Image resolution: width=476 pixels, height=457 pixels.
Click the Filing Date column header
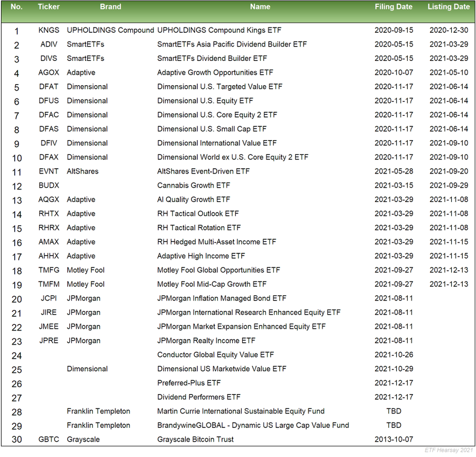[x=393, y=7]
